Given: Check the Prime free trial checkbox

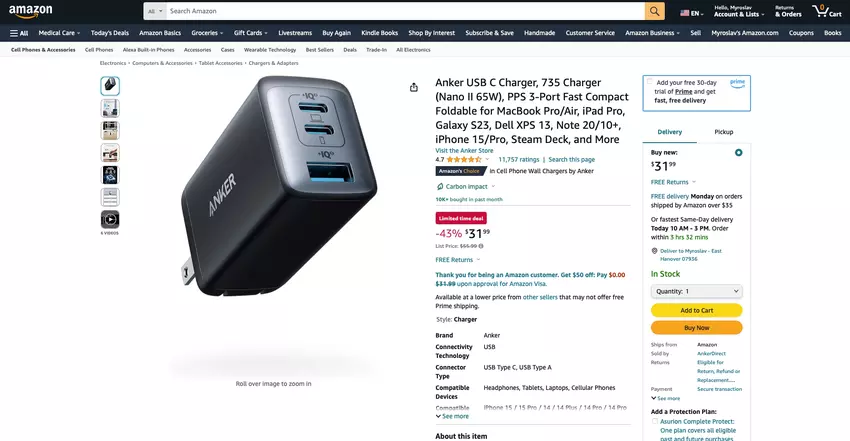Looking at the screenshot, I should click(x=649, y=82).
